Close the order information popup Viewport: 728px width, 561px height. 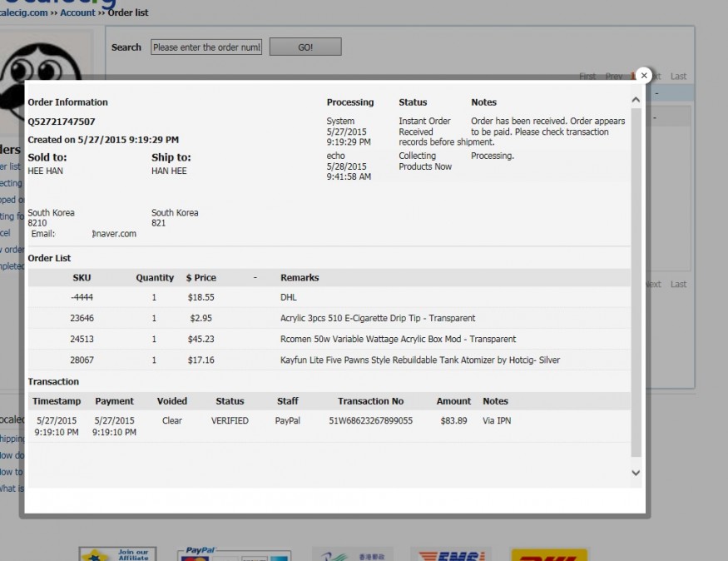643,75
